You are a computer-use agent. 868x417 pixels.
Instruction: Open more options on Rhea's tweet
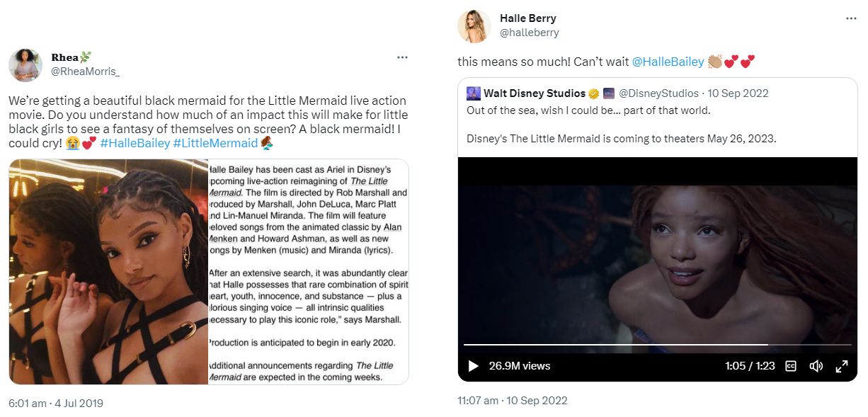click(x=402, y=57)
